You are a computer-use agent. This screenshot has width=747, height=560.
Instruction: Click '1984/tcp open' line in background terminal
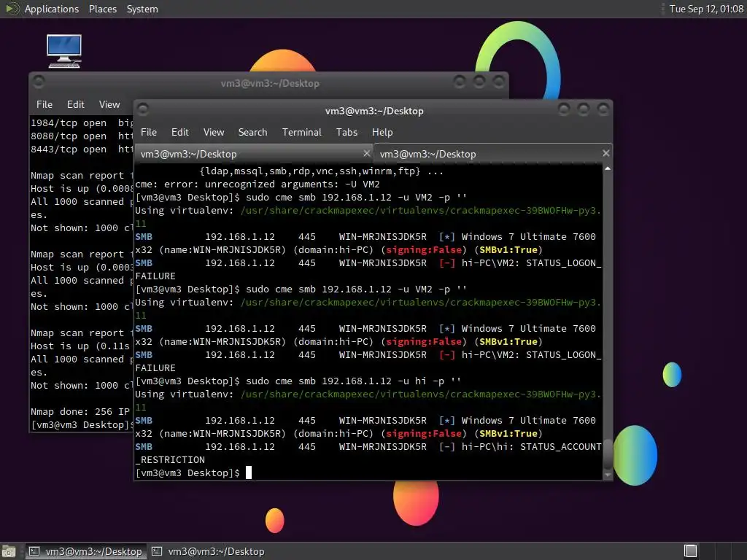tap(69, 122)
